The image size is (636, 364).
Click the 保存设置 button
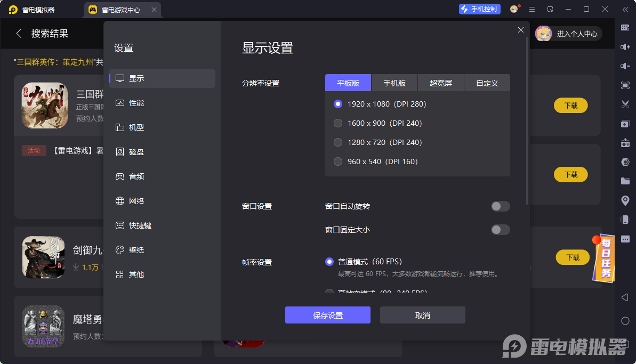(x=327, y=315)
